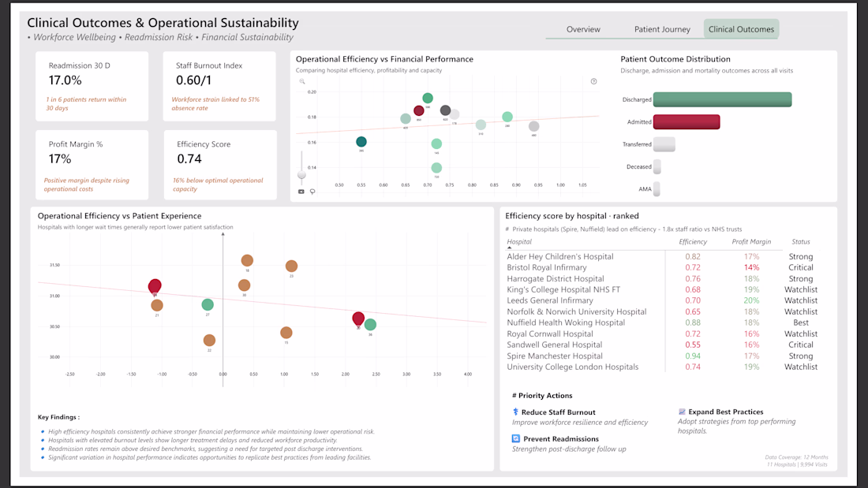The width and height of the screenshot is (868, 488).
Task: Activate the rectangle select tool below the zoom slider
Action: tap(301, 192)
